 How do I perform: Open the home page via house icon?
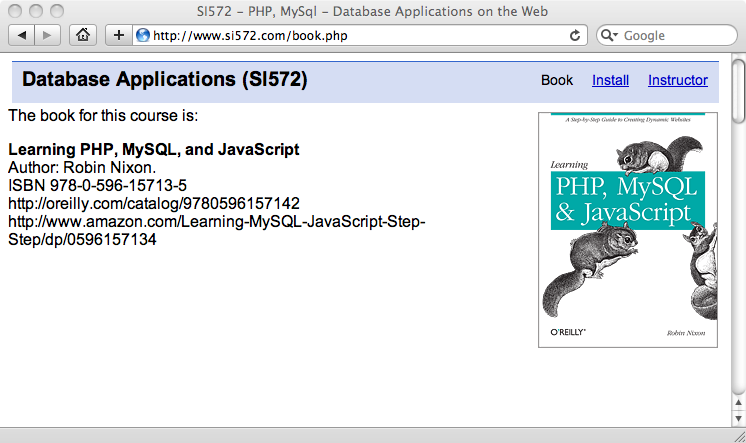point(83,35)
